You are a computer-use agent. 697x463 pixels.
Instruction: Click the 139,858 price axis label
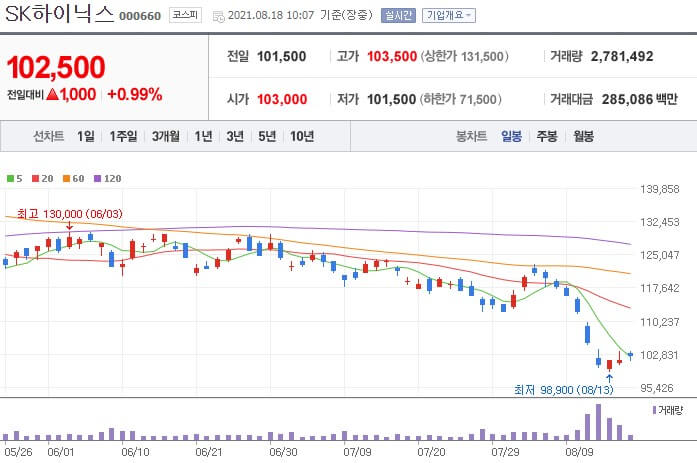pos(660,189)
